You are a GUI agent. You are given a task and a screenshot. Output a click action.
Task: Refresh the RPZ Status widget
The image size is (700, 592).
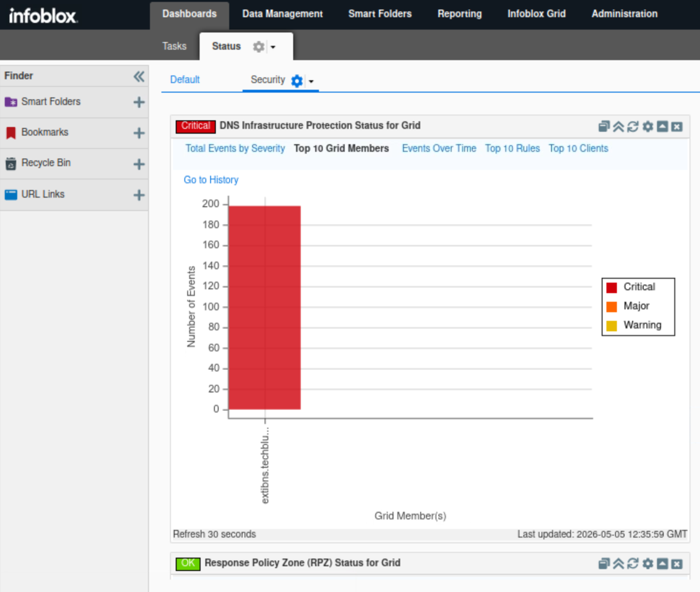[633, 564]
